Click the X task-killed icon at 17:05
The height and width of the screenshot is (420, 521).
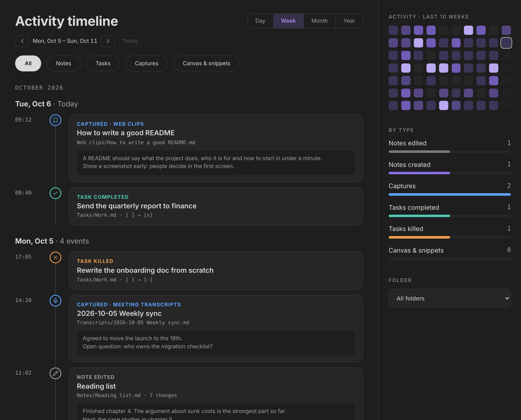55,257
